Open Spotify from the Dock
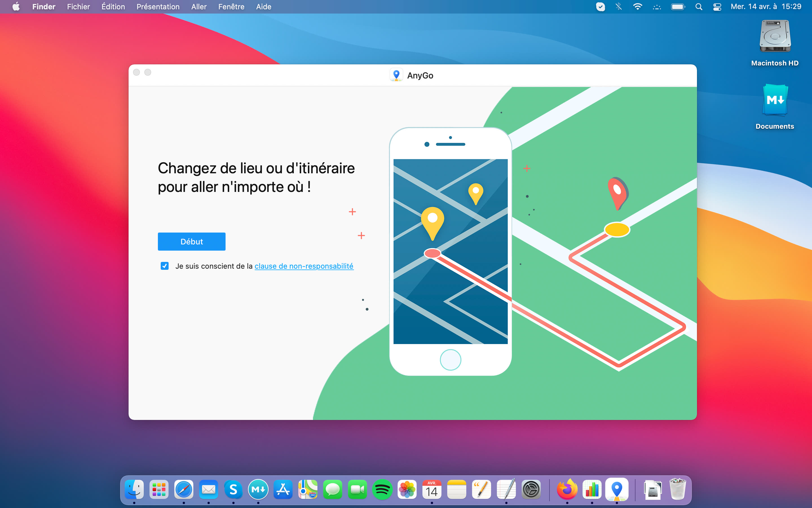812x508 pixels. click(382, 490)
